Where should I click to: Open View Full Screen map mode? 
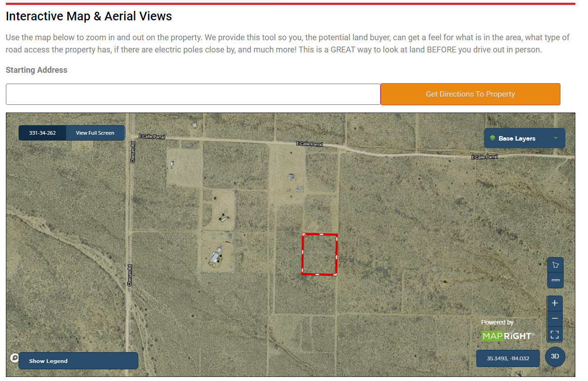tap(95, 133)
